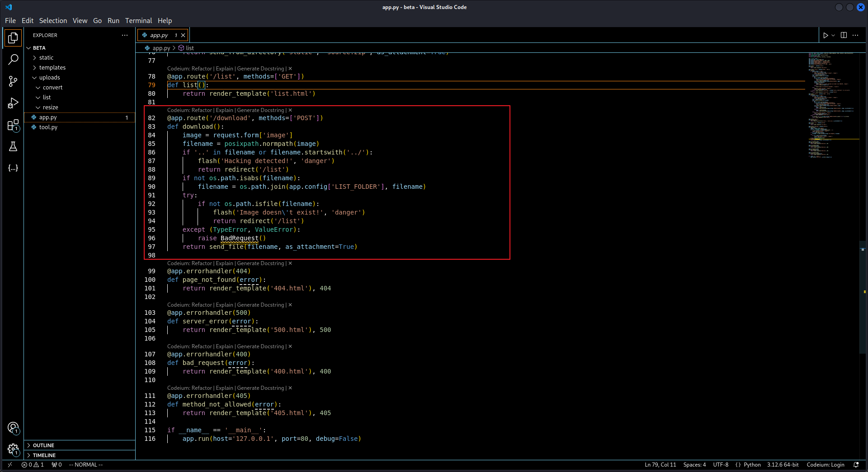
Task: Open the Selection menu
Action: pyautogui.click(x=53, y=21)
